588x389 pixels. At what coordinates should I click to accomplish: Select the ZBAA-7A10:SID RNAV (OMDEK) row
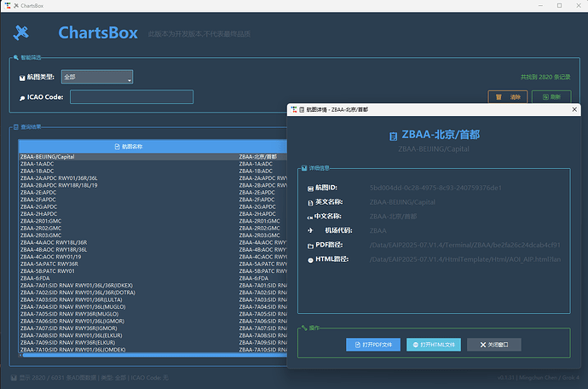click(128, 349)
